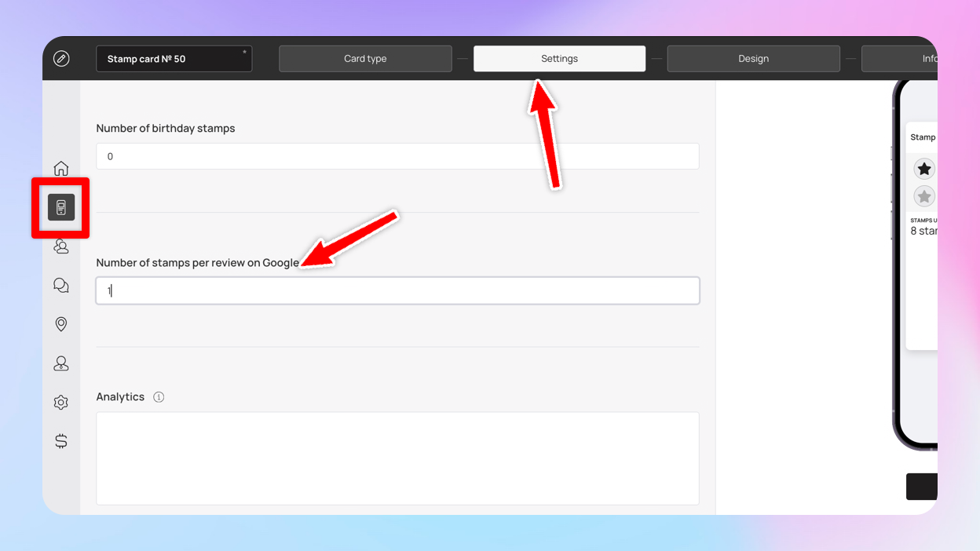Image resolution: width=980 pixels, height=551 pixels.
Task: Click the pencil edit icon in top bar
Action: (61, 59)
